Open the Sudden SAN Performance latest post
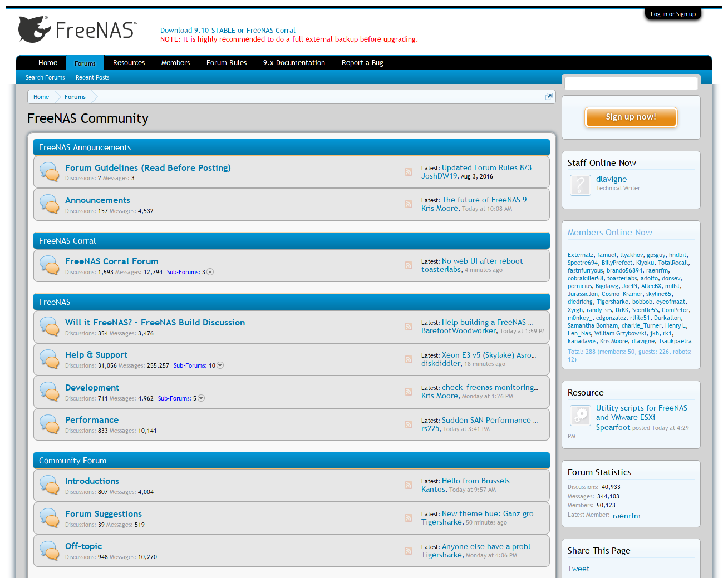728x578 pixels. click(x=490, y=420)
